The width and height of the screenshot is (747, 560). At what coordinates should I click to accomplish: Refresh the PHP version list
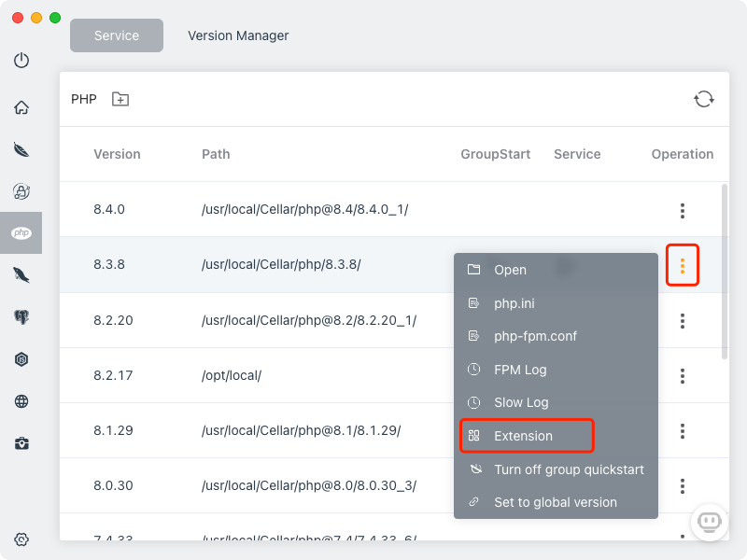click(x=704, y=98)
